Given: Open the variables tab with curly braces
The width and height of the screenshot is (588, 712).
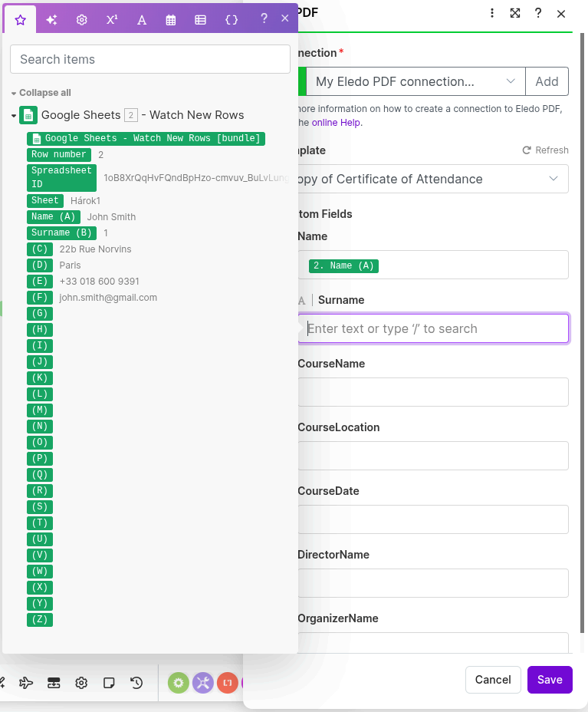Looking at the screenshot, I should pyautogui.click(x=231, y=19).
